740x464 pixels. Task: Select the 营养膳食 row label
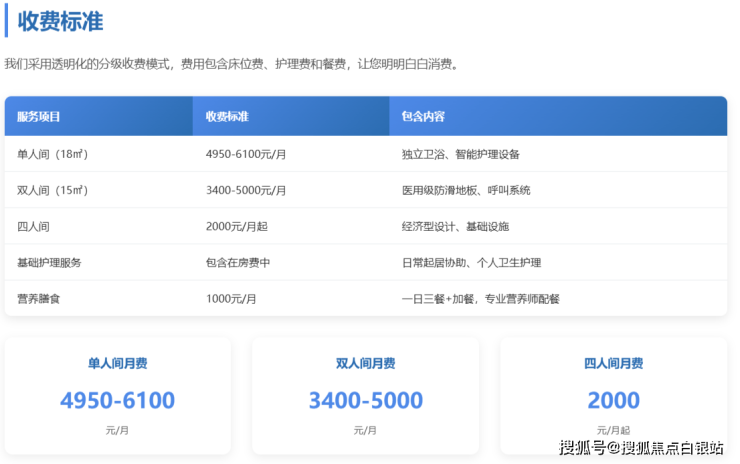point(38,298)
